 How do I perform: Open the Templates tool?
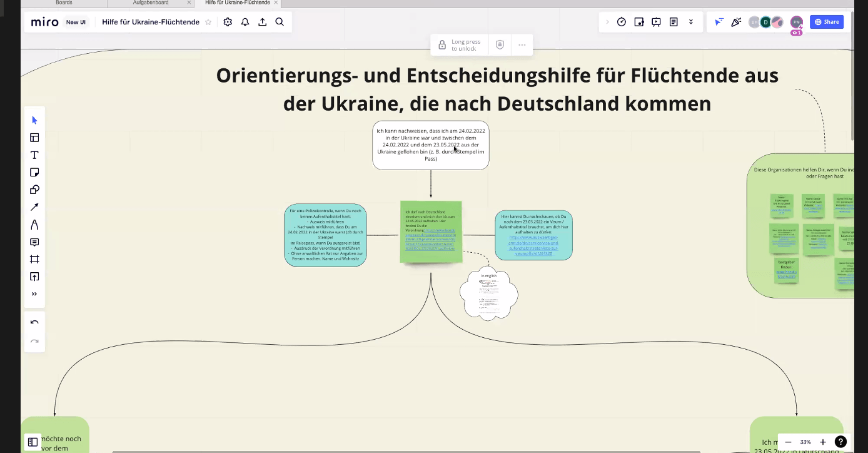click(34, 138)
